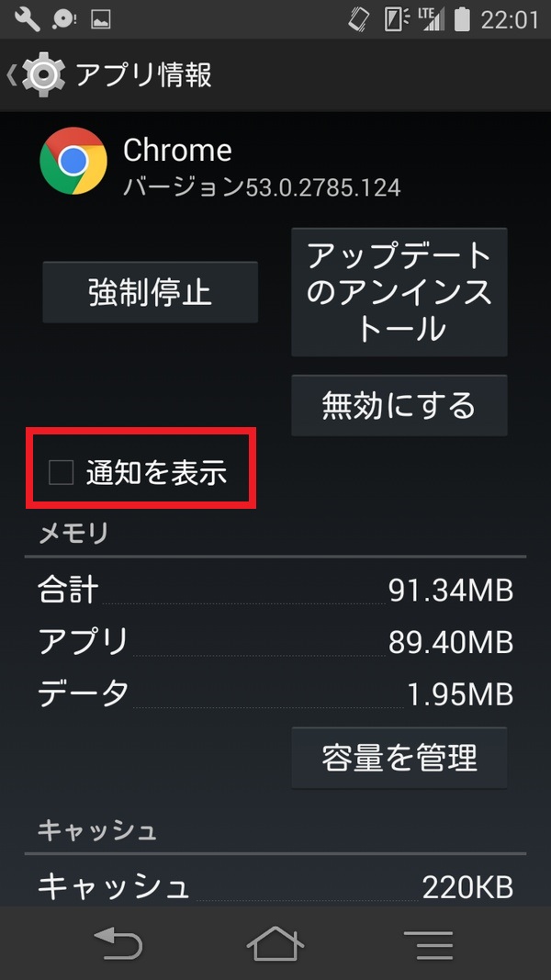The height and width of the screenshot is (980, 551).
Task: Open the Android menu navigation button
Action: pos(428,944)
